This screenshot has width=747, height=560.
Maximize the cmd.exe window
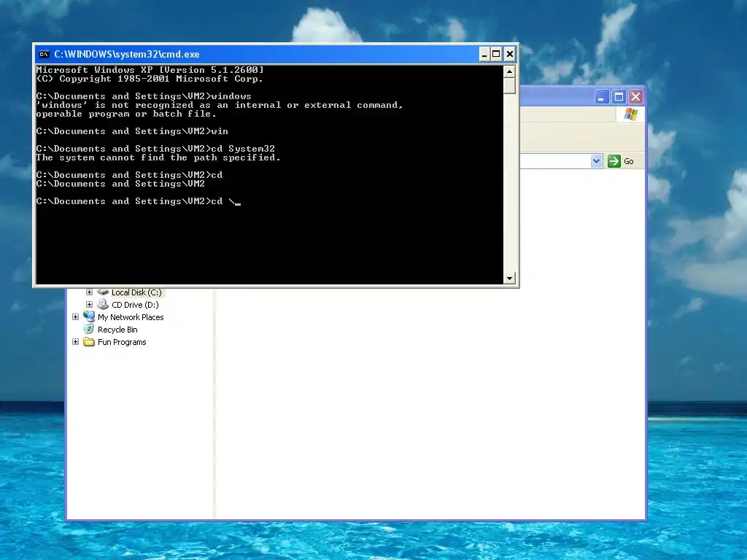tap(496, 54)
